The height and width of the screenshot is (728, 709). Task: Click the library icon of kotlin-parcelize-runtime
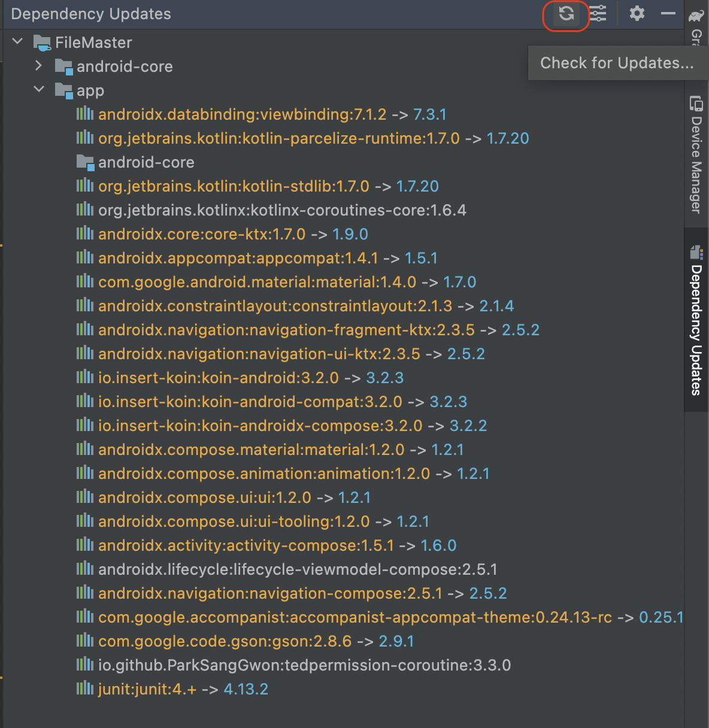[x=85, y=138]
